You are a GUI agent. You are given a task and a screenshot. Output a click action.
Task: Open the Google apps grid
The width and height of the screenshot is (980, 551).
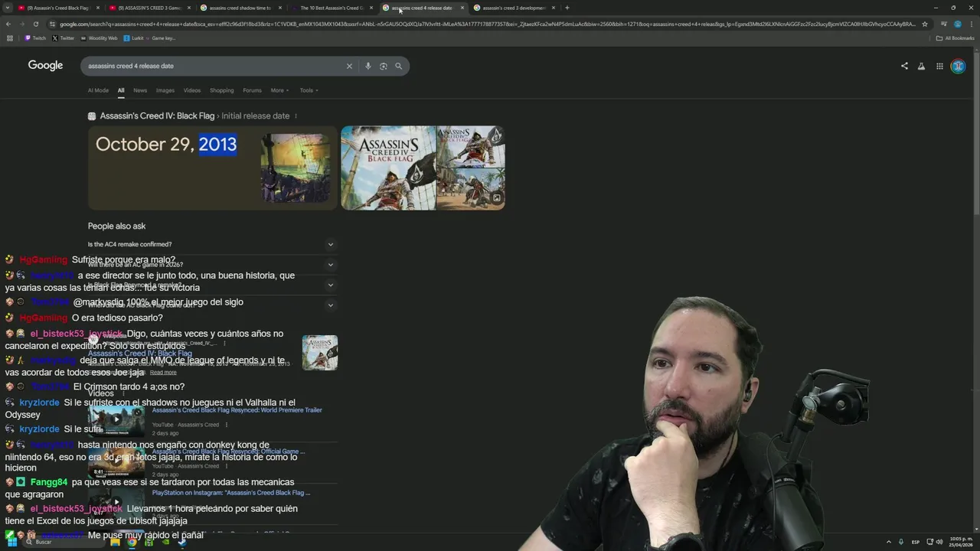click(939, 66)
